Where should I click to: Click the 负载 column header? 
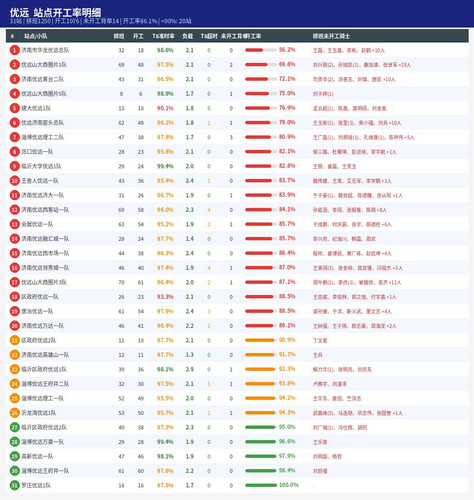coord(188,36)
